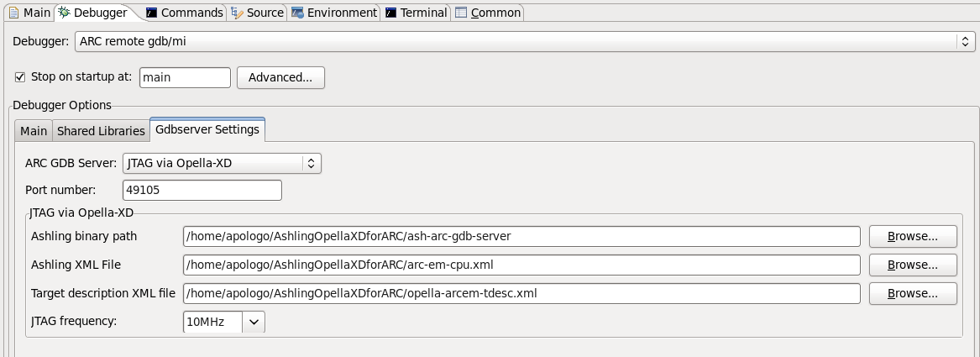Click Target description XML file field
Screen dimensions: 980x357
click(521, 293)
